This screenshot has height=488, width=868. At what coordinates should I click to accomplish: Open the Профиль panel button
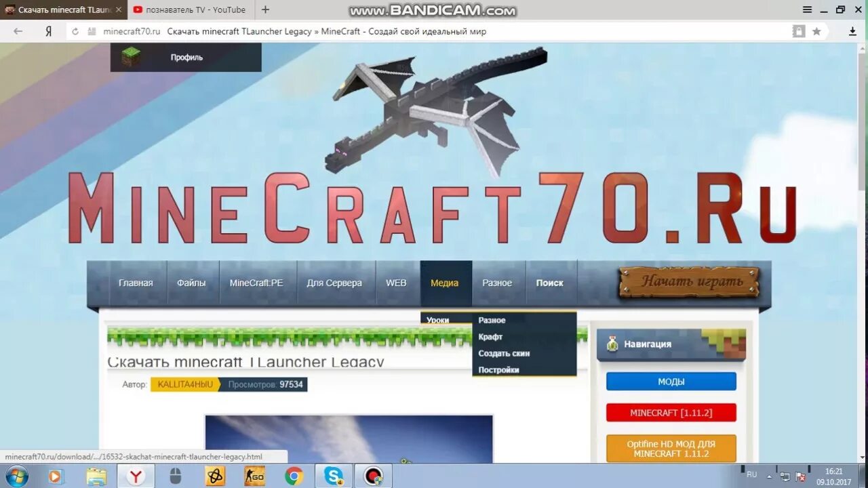(186, 58)
